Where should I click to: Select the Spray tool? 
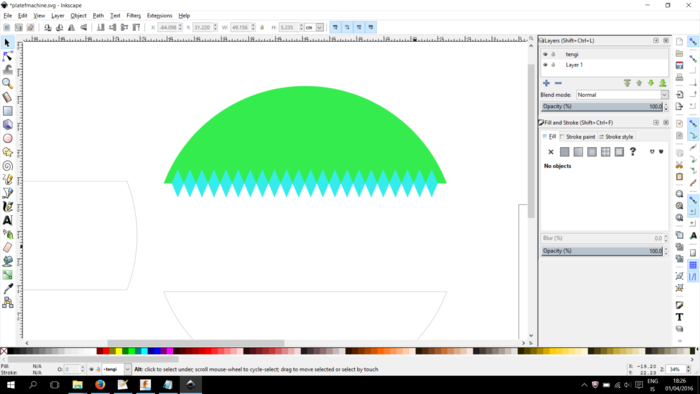coord(7,234)
